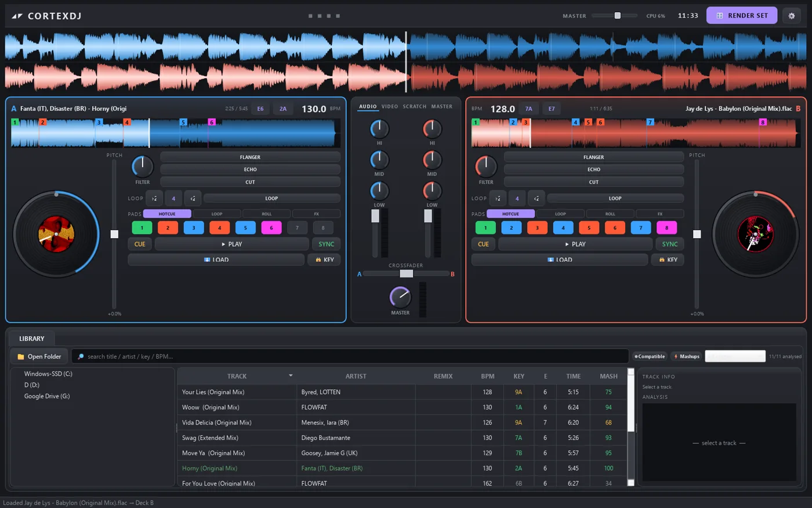812x508 pixels.
Task: Trigger hotcue pad 5 on Deck B
Action: 589,228
